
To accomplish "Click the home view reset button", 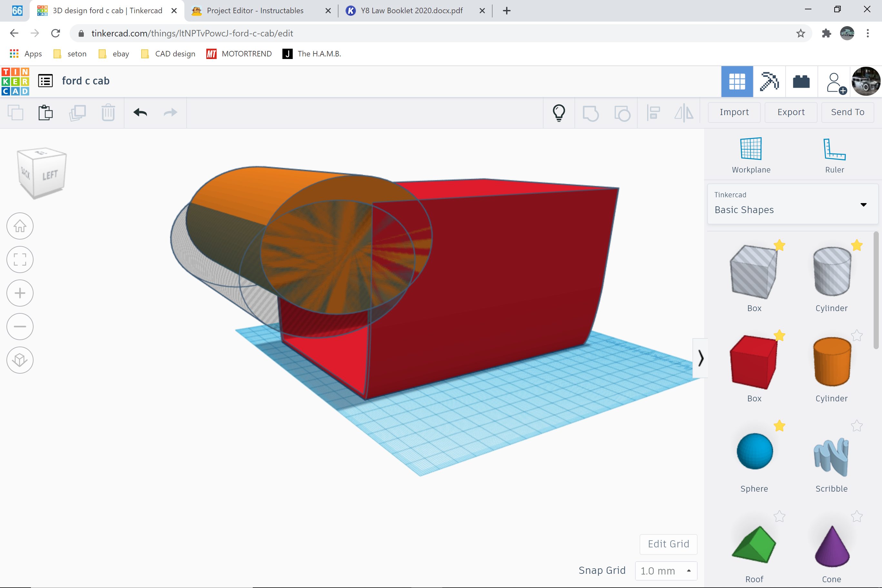I will (x=19, y=226).
